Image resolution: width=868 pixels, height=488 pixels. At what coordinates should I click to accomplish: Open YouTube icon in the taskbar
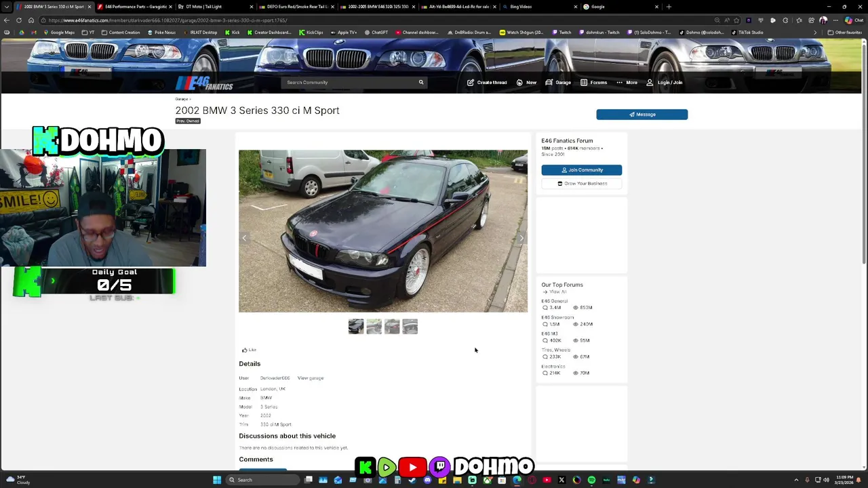547,480
